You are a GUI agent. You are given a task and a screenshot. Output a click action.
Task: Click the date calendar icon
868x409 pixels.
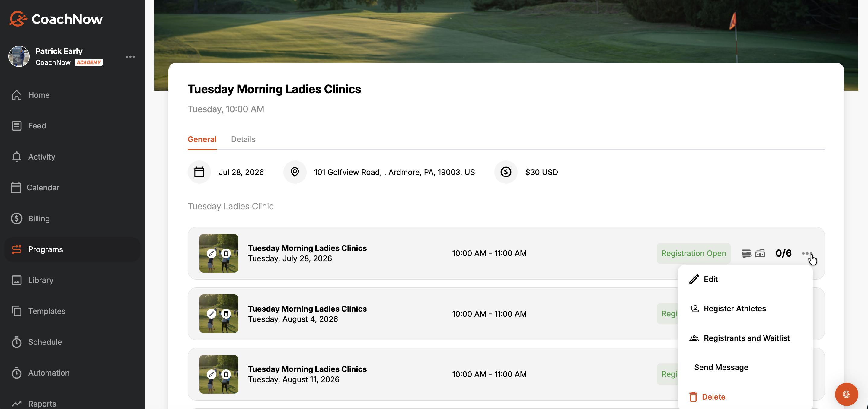[199, 172]
